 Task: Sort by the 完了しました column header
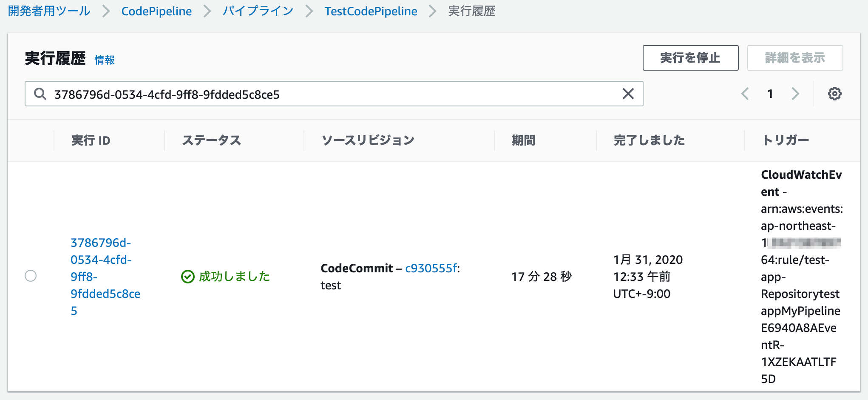[650, 140]
